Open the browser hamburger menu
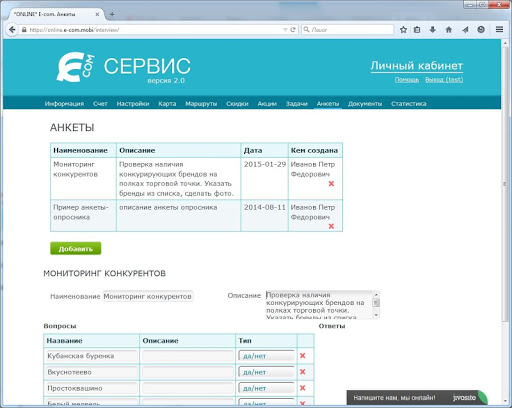The width and height of the screenshot is (512, 408). (499, 30)
